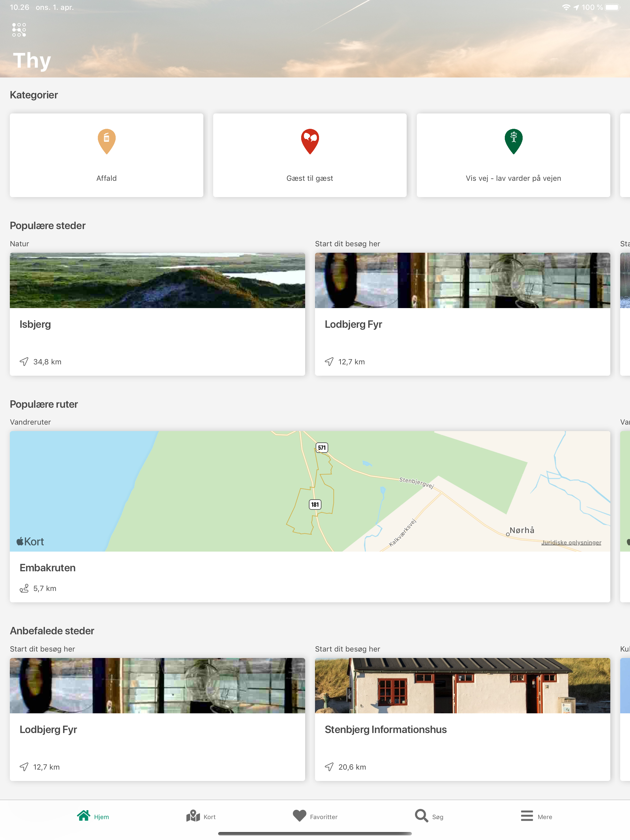Open the Stenbjerg Informationshus photo
This screenshot has height=840, width=630.
click(462, 685)
